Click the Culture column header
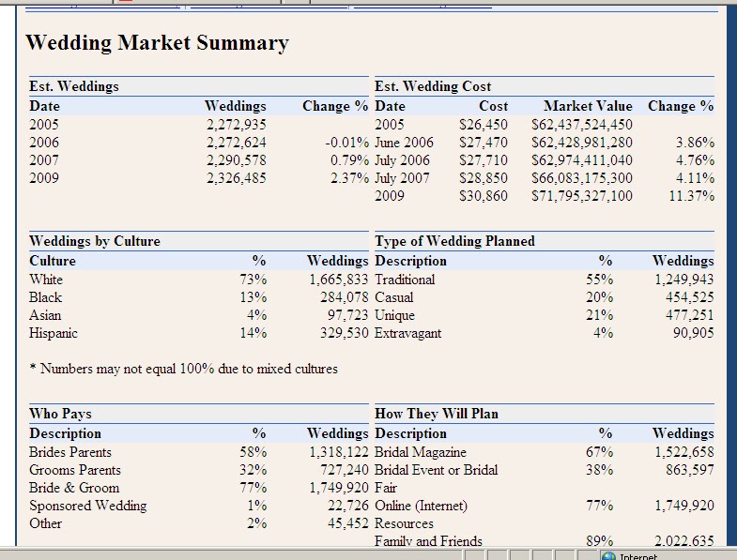The width and height of the screenshot is (737, 560). 53,261
